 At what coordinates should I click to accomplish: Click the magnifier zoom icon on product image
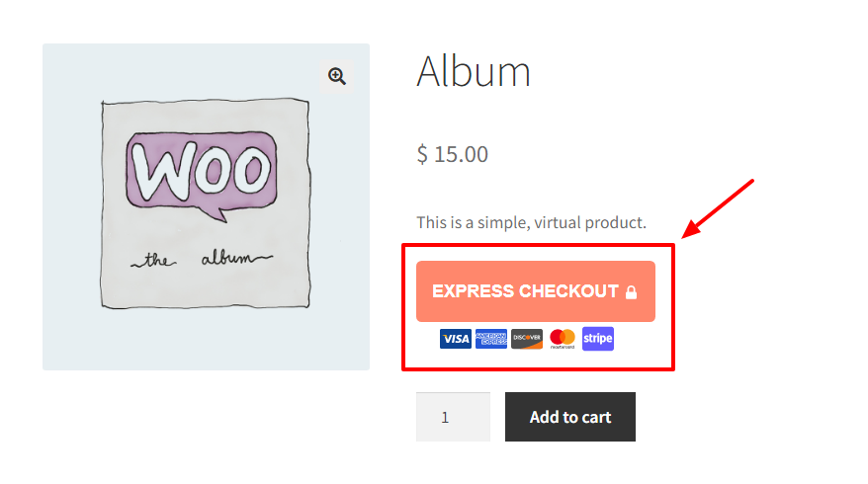pos(337,76)
